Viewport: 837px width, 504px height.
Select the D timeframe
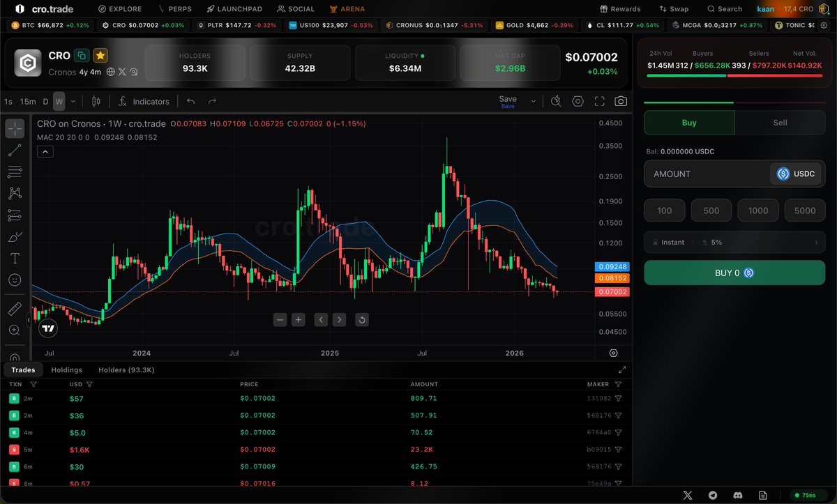coord(45,102)
